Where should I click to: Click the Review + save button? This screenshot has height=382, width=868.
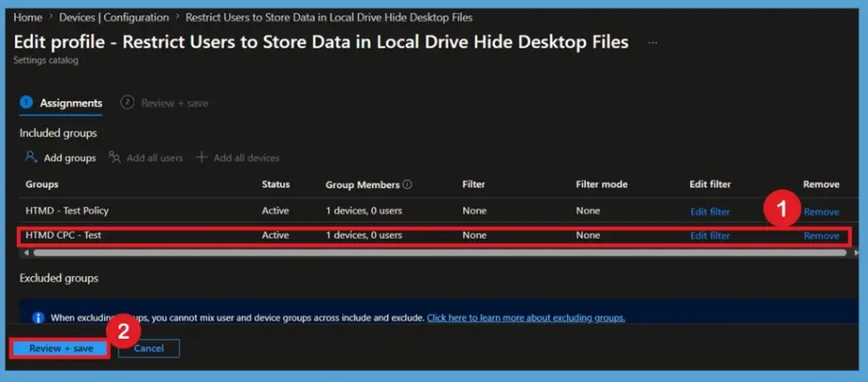pos(61,348)
